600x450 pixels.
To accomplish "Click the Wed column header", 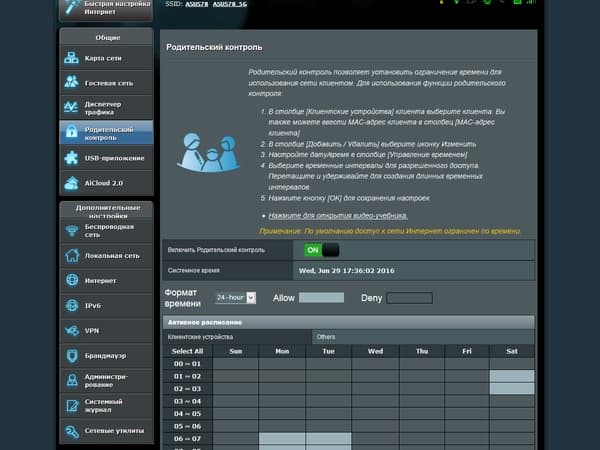I will [375, 351].
